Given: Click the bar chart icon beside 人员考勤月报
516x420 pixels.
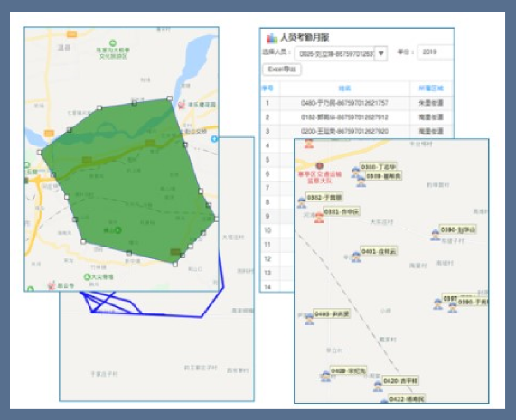Looking at the screenshot, I should tap(272, 38).
